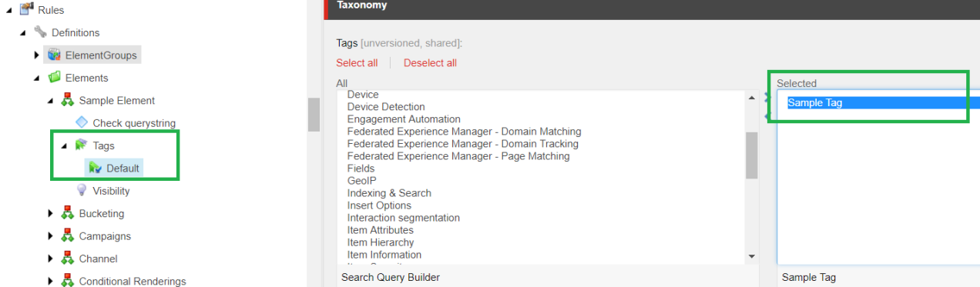Click the Check querystring diamond icon
Viewport: 980px width, 287px height.
pos(82,123)
